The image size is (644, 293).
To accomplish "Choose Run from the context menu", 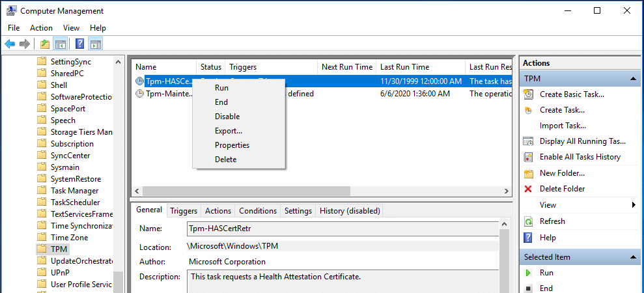I will (239, 88).
